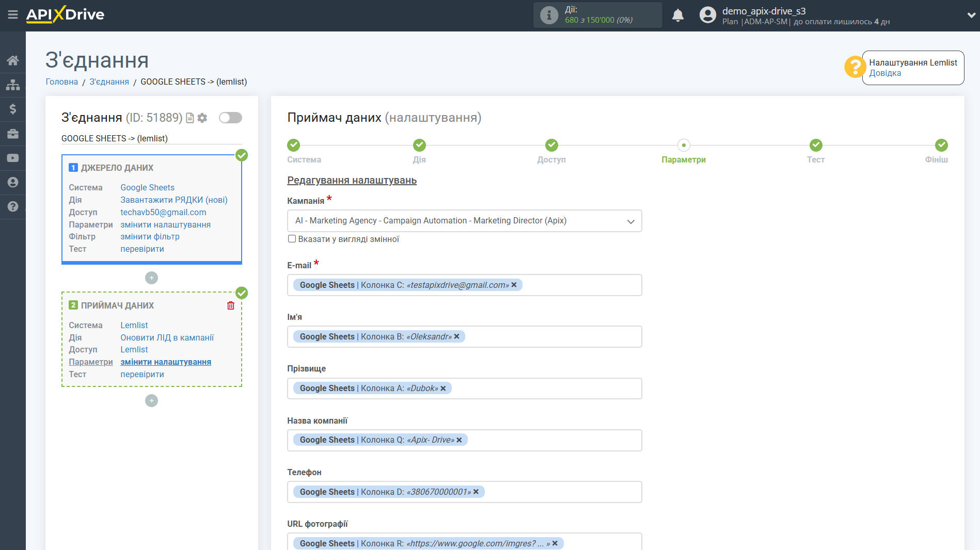This screenshot has width=980, height=550.
Task: Go to the Фініш step
Action: tap(941, 145)
